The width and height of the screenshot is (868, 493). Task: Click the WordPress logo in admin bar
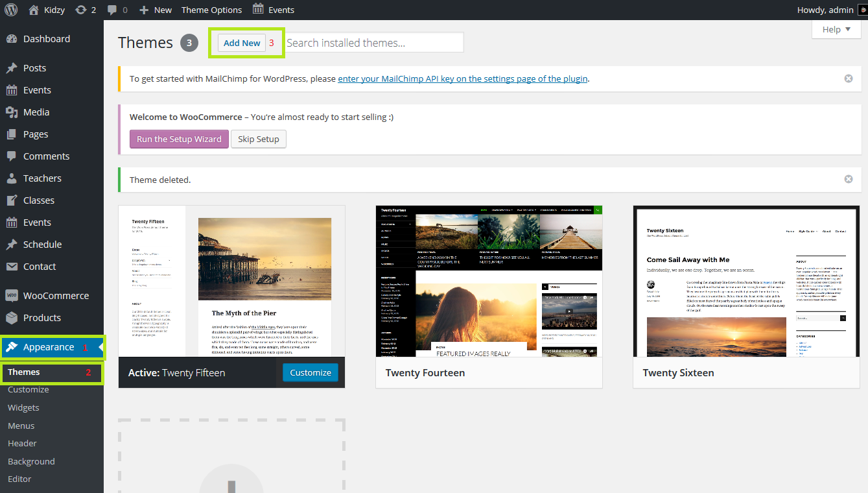(x=11, y=10)
